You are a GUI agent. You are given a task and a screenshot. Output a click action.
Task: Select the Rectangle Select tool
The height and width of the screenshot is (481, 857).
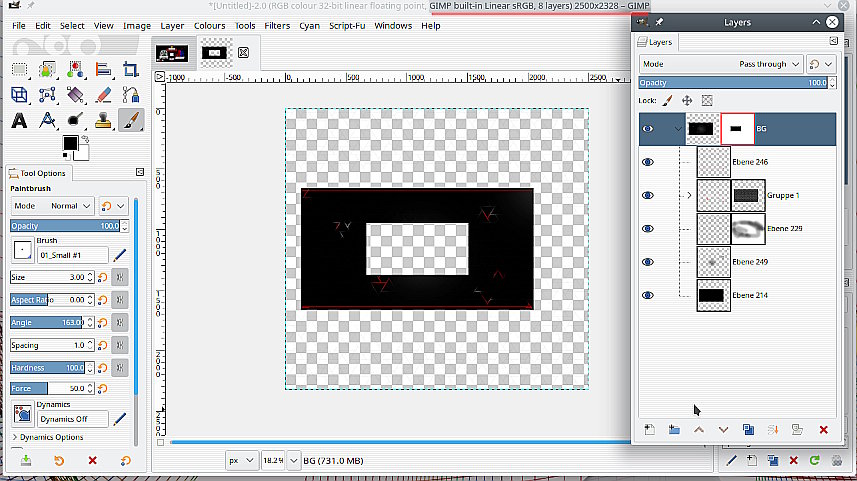[x=18, y=69]
